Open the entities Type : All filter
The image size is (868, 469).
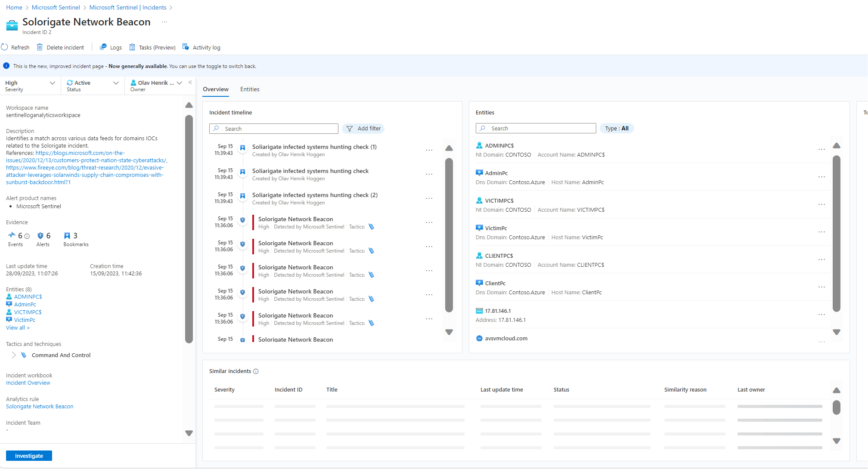point(617,128)
